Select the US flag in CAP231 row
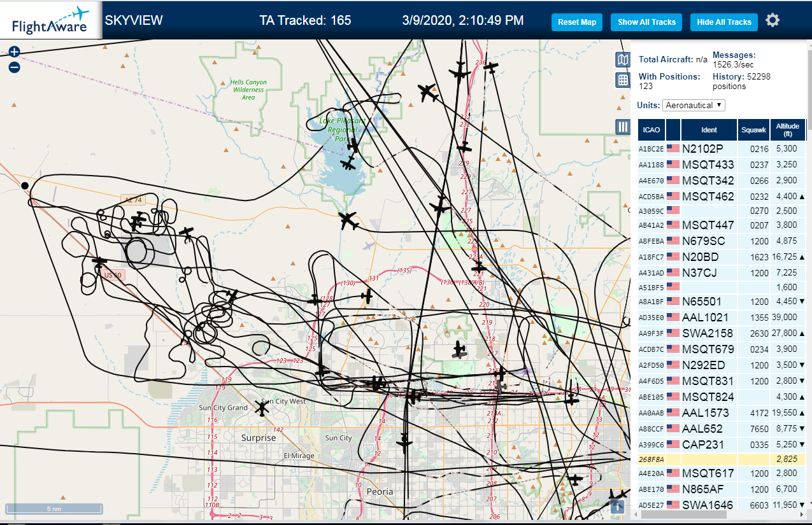The height and width of the screenshot is (525, 812). (673, 445)
